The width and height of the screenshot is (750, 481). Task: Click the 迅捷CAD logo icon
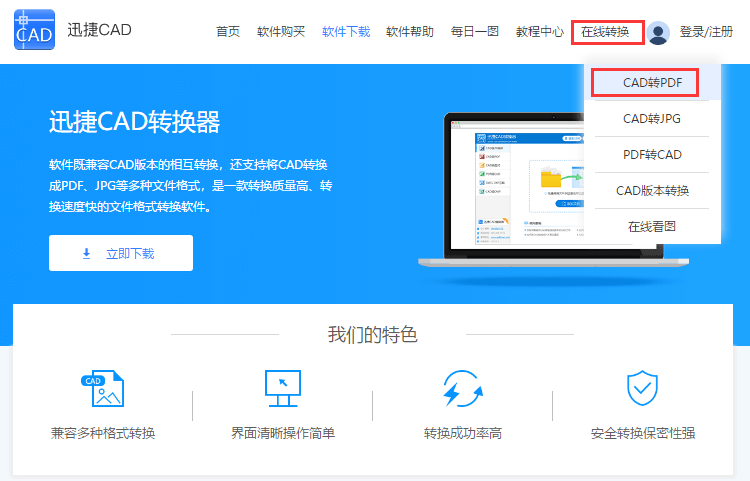[x=34, y=30]
